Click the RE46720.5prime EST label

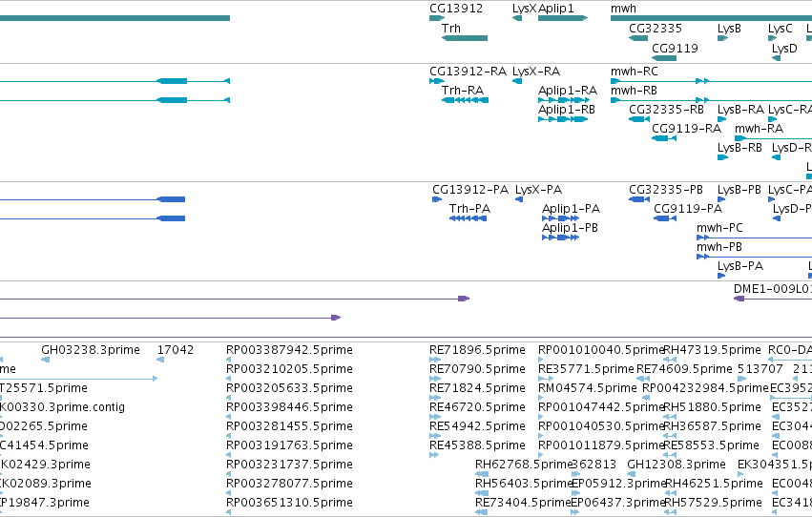(477, 408)
